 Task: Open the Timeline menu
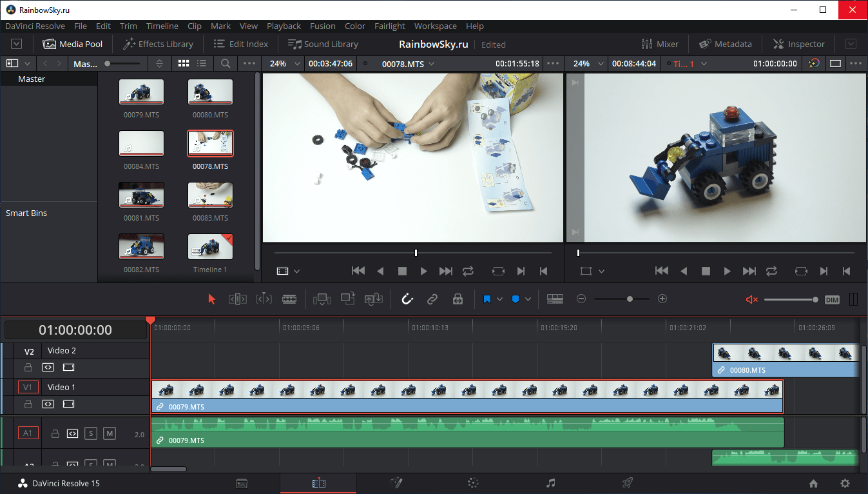[162, 26]
